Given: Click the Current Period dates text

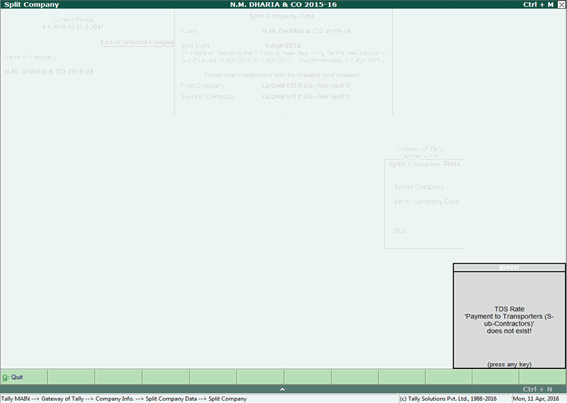Looking at the screenshot, I should [73, 27].
